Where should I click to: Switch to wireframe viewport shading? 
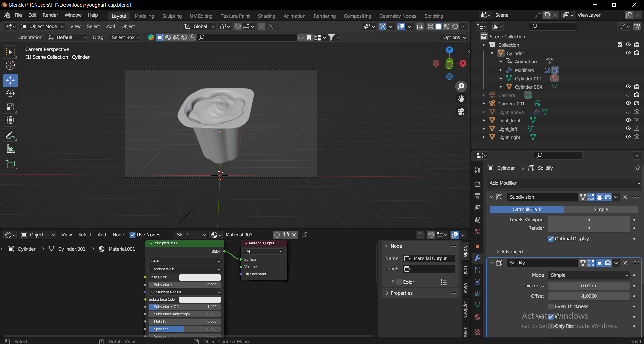point(430,26)
